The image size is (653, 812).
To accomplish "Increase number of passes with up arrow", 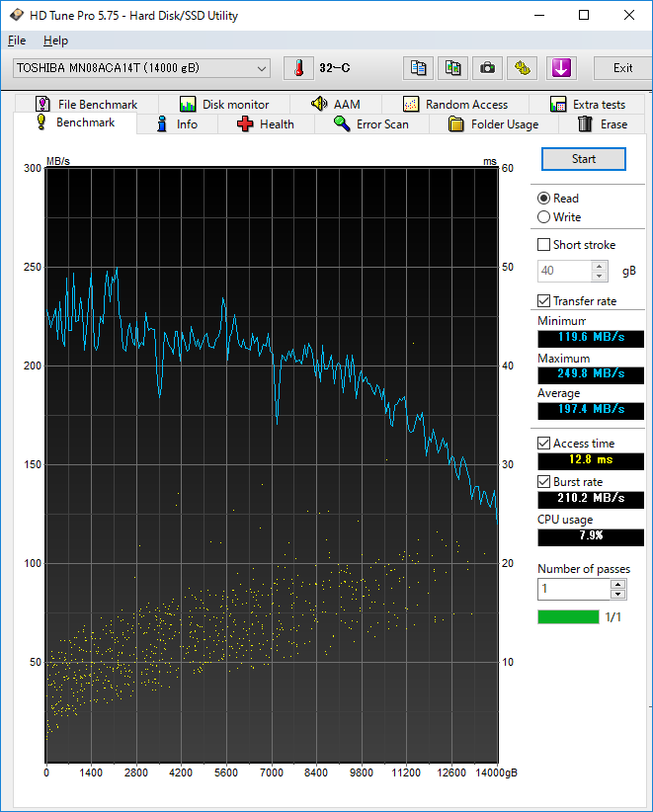I will (617, 584).
